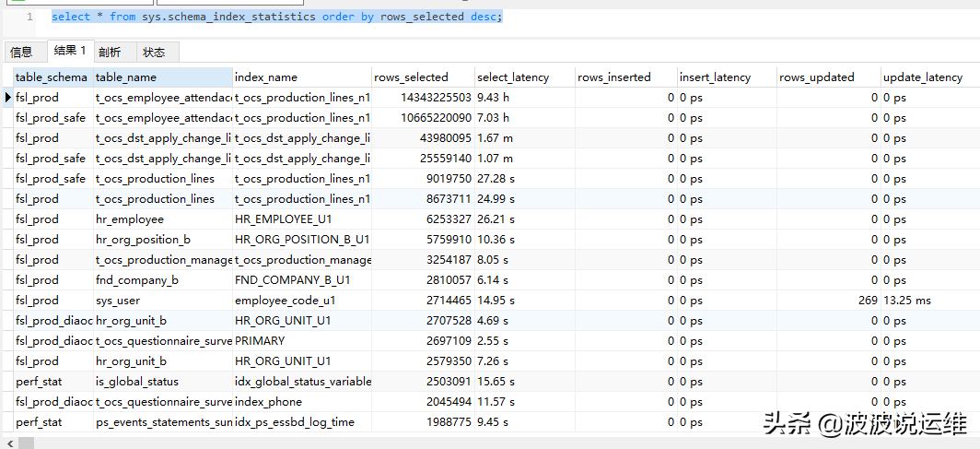Select the 2707528 value cell

pyautogui.click(x=423, y=321)
